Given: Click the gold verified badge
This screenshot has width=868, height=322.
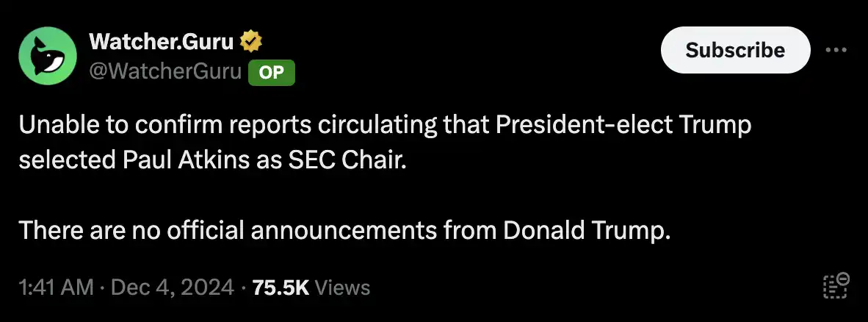Looking at the screenshot, I should 252,43.
